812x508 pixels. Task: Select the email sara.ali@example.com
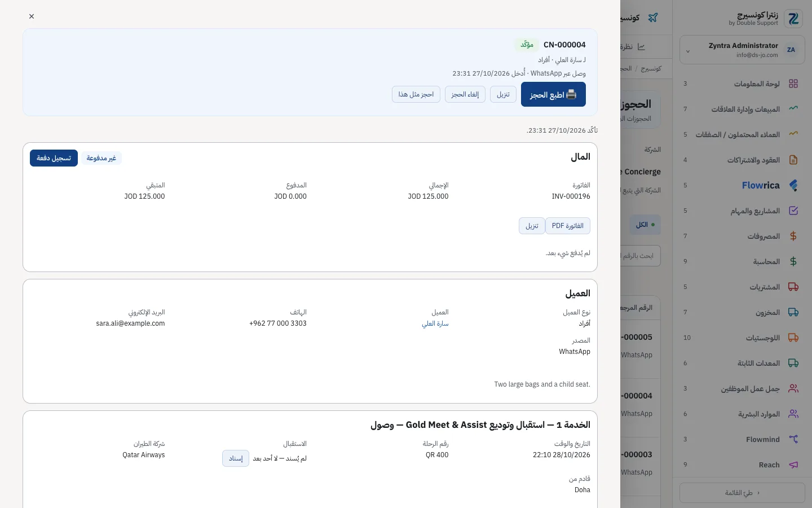(130, 323)
